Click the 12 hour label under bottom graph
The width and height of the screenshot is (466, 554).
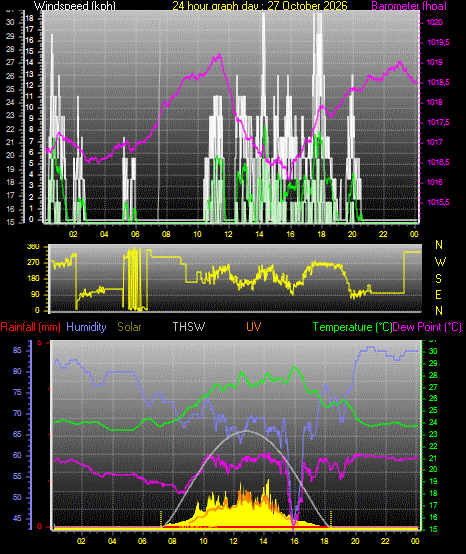(234, 541)
